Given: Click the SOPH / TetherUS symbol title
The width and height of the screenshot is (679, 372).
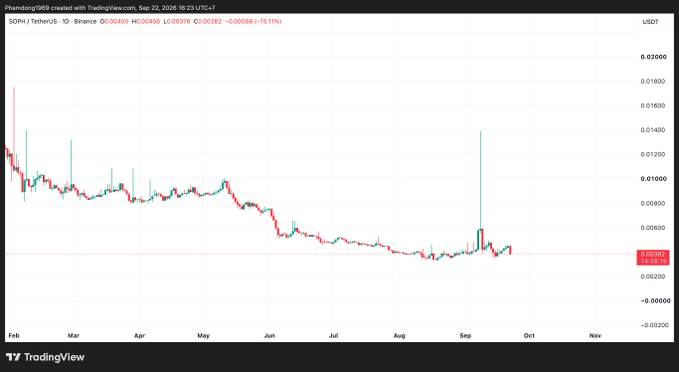Looking at the screenshot, I should (x=33, y=21).
